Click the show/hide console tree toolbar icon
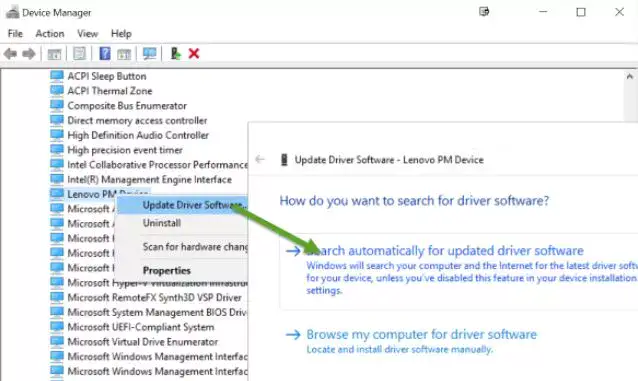The height and width of the screenshot is (381, 638). 54,53
